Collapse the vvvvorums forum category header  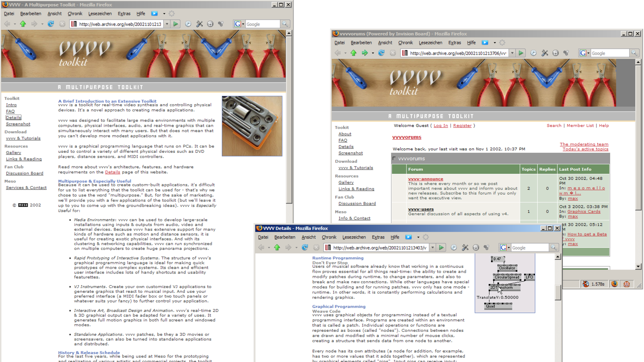394,158
